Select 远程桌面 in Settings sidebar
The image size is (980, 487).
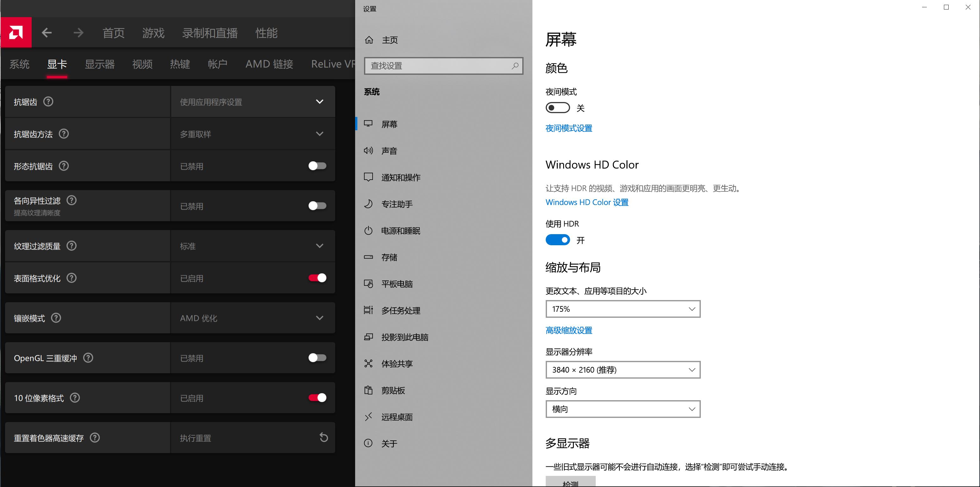[x=397, y=417]
